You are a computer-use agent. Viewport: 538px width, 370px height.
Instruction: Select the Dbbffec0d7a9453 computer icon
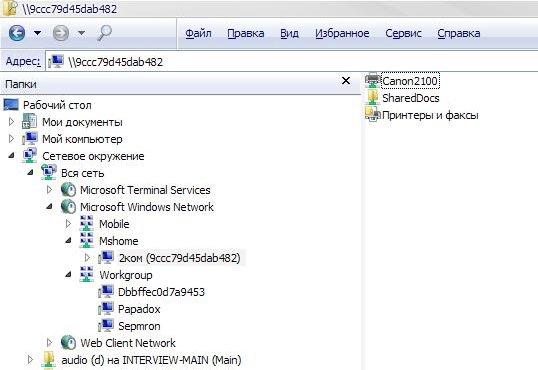106,291
